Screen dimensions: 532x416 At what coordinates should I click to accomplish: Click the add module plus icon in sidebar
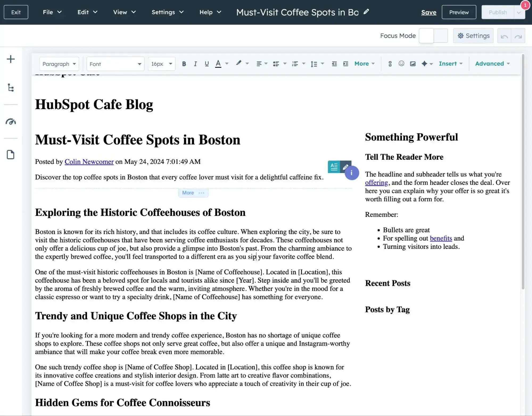click(11, 59)
